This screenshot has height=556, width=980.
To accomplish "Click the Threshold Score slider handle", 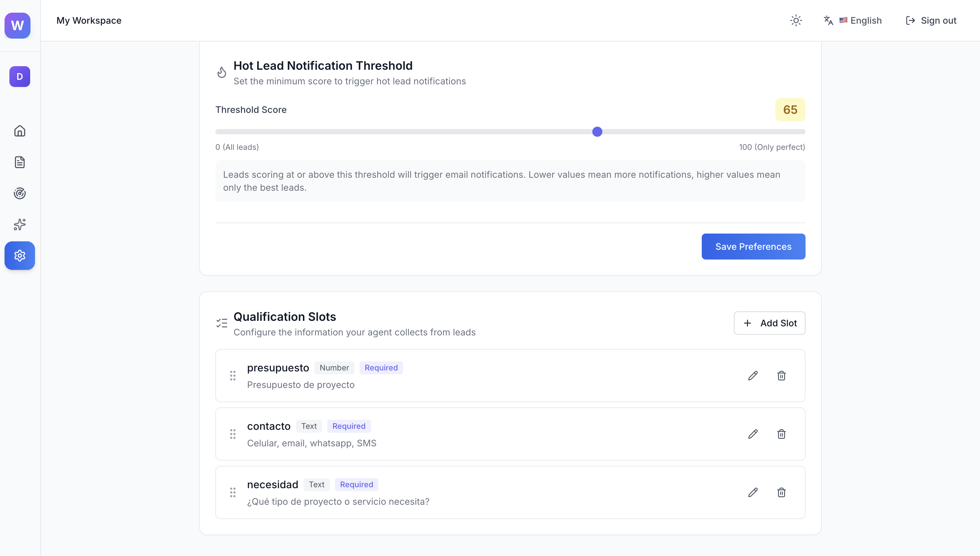I will click(x=597, y=132).
